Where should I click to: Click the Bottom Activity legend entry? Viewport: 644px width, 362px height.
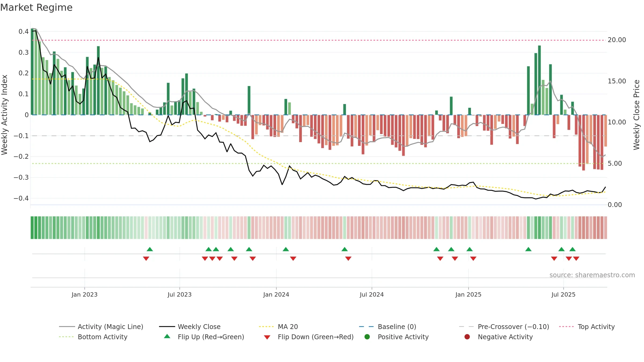pyautogui.click(x=93, y=337)
